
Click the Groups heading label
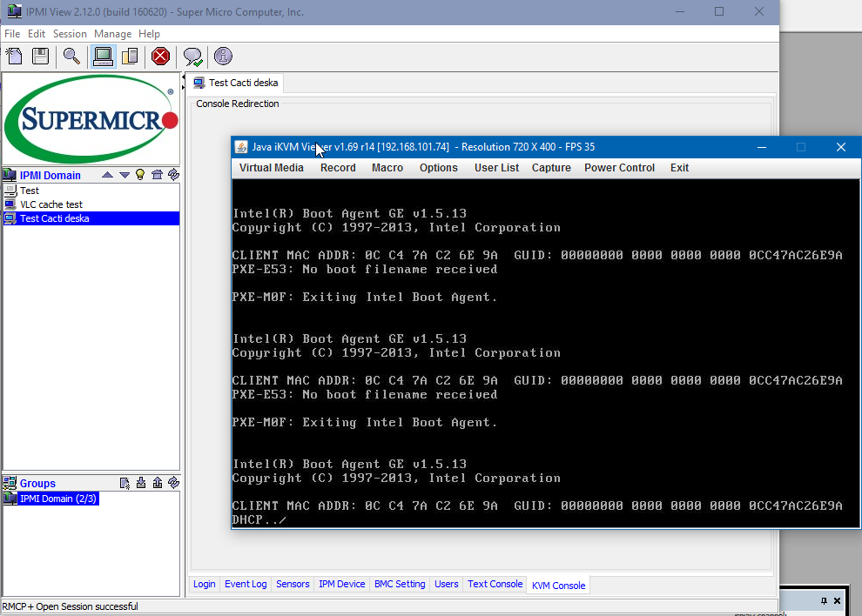pos(38,484)
